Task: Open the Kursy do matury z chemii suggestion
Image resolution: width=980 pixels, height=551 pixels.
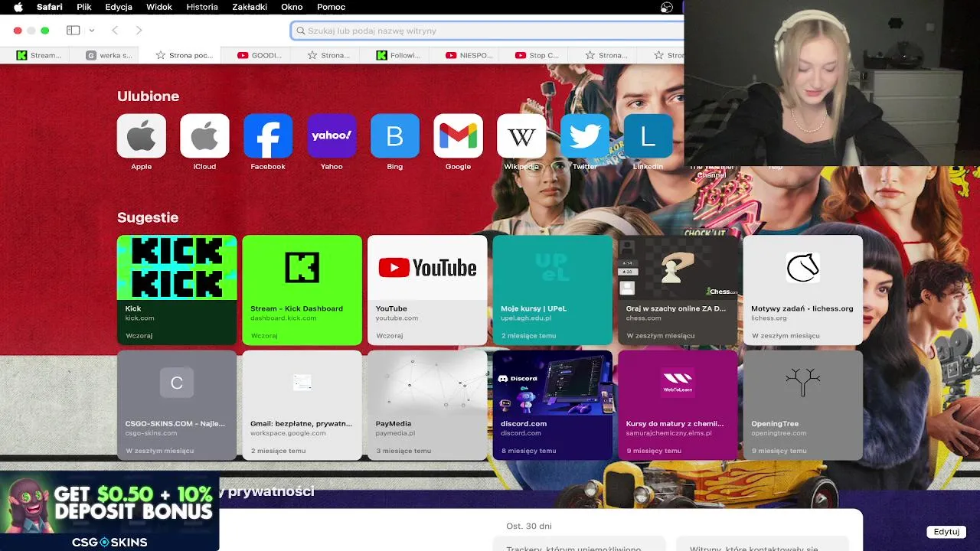Action: (678, 405)
